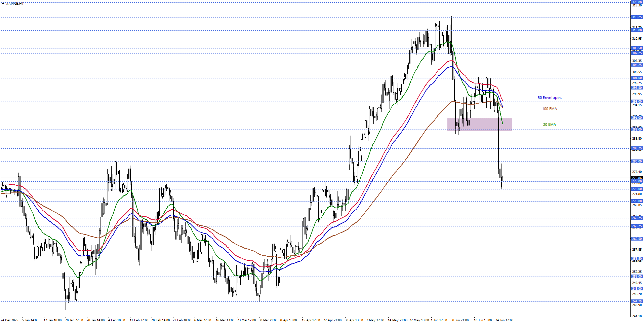Image resolution: width=644 pixels, height=324 pixels.
Task: Click the '22 Apr 21:00' time label
Action: (x=332, y=320)
